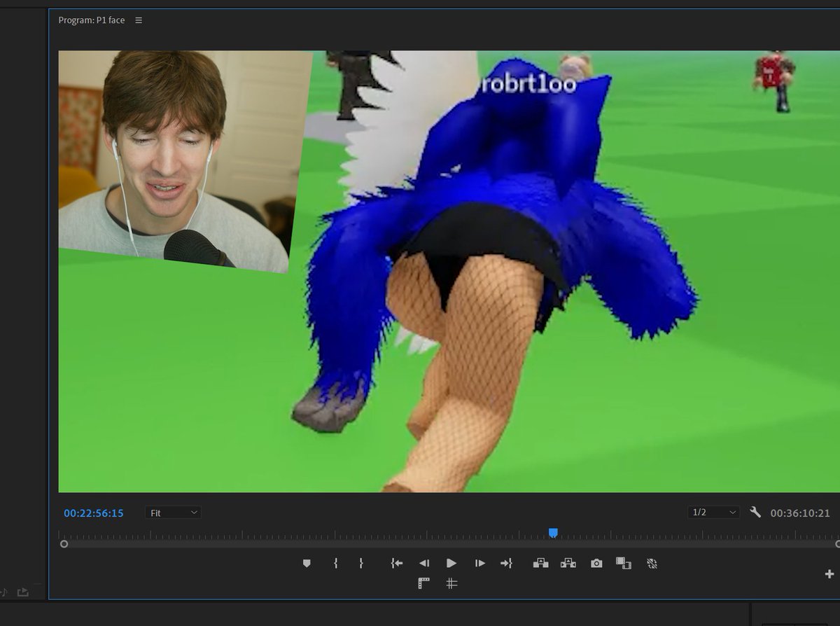This screenshot has width=840, height=626.
Task: Export frame using the camera icon
Action: pyautogui.click(x=596, y=563)
